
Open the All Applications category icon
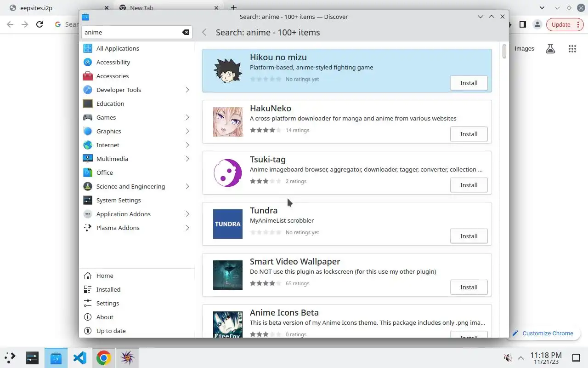click(x=88, y=48)
